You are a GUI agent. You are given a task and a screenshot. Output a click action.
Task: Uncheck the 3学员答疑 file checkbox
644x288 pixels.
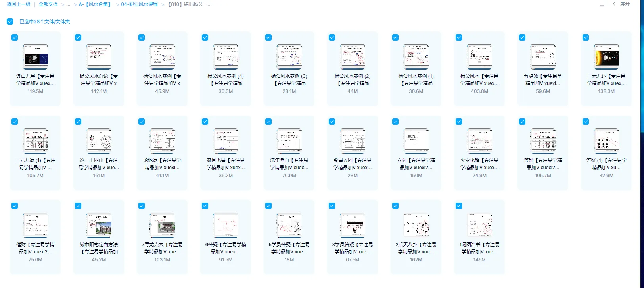pos(332,206)
